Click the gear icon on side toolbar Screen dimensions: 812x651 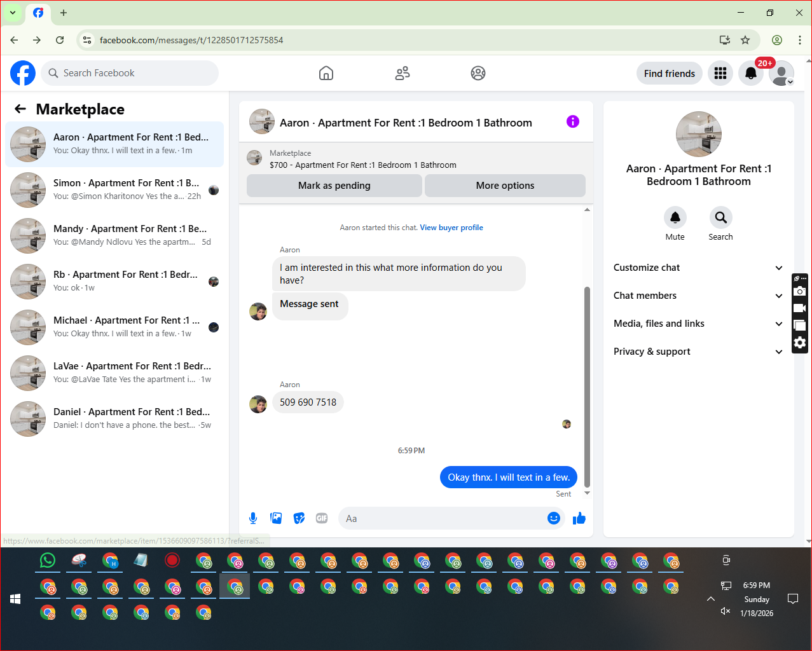pos(800,343)
